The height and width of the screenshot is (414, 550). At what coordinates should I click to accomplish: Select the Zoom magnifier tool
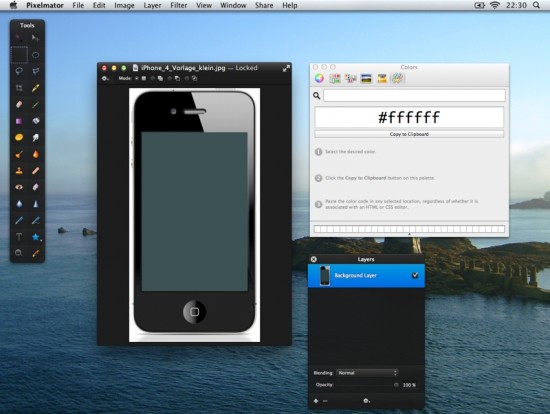[19, 253]
